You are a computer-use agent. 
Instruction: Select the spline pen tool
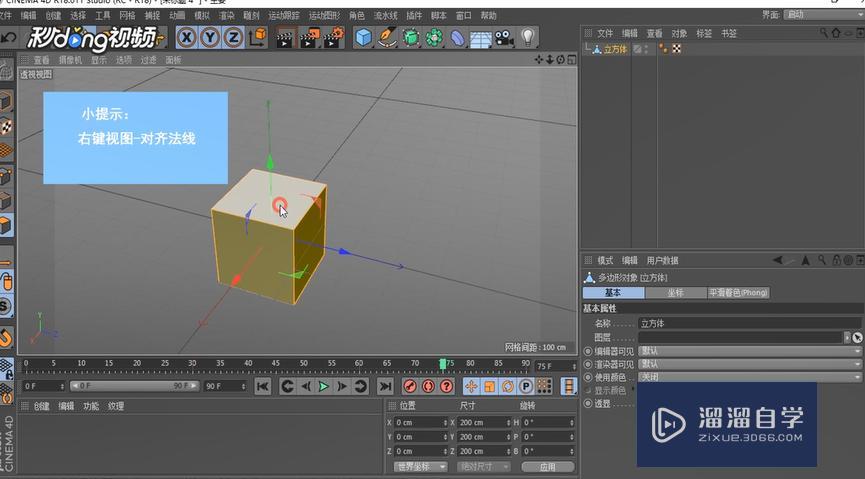click(x=387, y=38)
